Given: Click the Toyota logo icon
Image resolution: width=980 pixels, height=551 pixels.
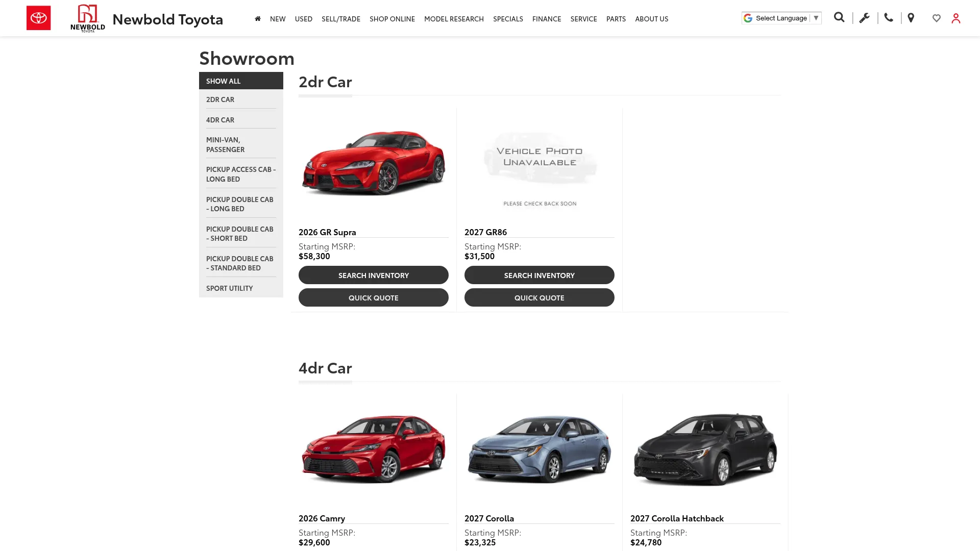Looking at the screenshot, I should 38,18.
